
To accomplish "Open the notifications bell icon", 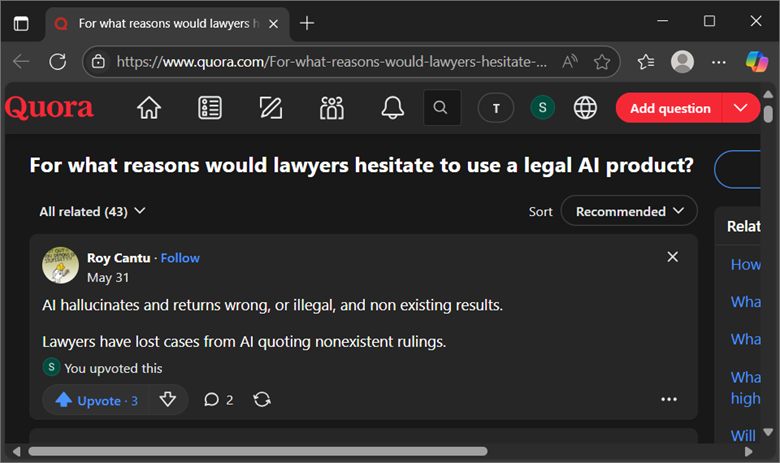I will click(392, 108).
